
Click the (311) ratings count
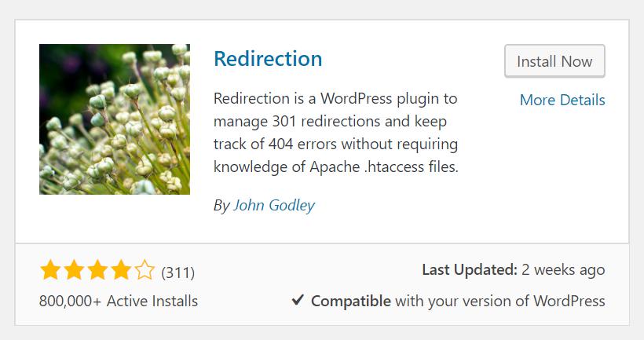click(177, 272)
